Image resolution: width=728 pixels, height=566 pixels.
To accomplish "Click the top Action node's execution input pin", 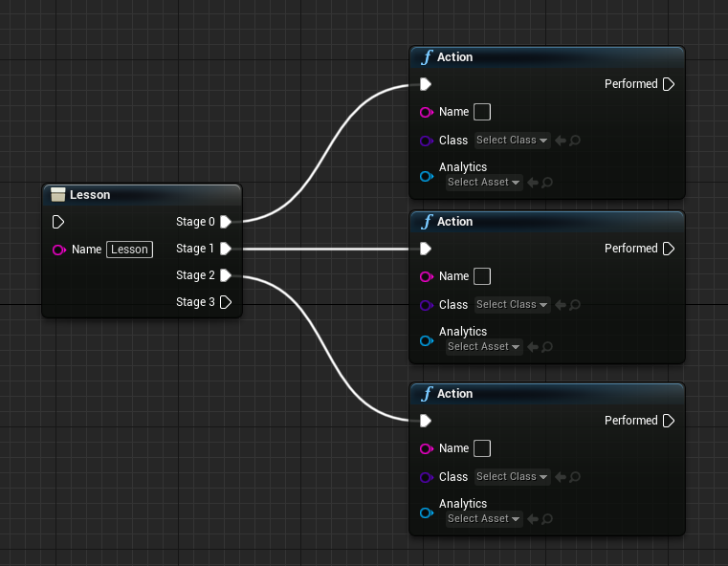I will pyautogui.click(x=426, y=84).
